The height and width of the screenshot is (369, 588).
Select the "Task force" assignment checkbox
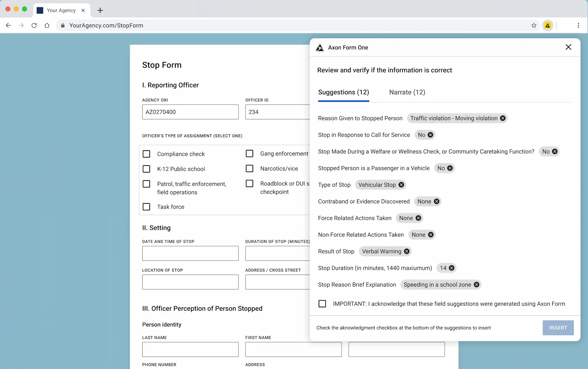146,207
